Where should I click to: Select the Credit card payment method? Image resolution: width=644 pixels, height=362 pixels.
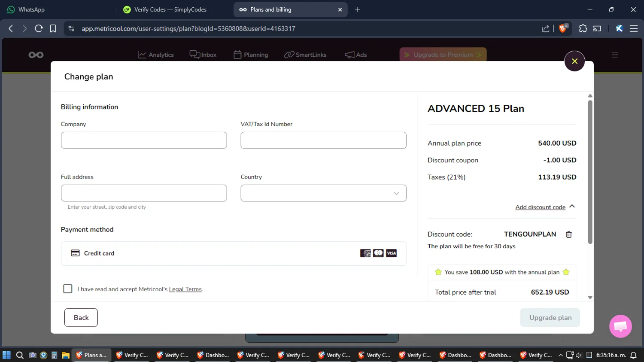pos(234,253)
